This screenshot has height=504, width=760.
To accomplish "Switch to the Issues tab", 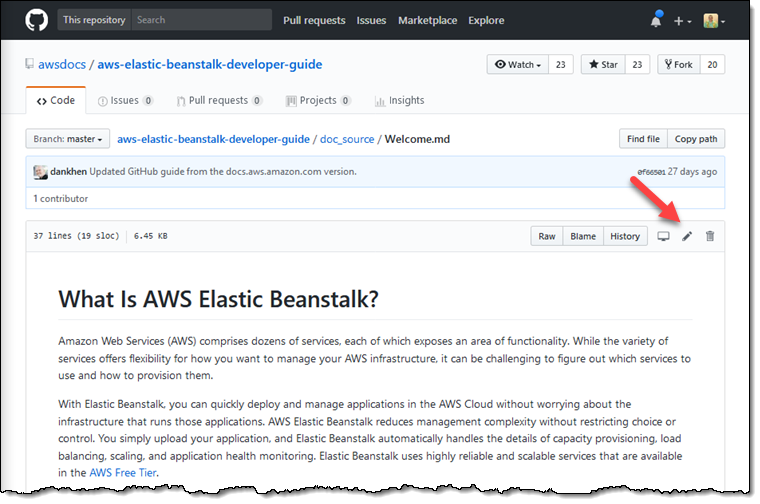I will pos(125,101).
